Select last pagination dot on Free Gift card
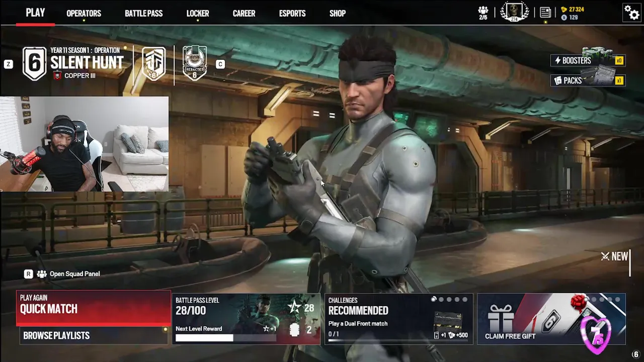The image size is (644, 362). coord(618,300)
